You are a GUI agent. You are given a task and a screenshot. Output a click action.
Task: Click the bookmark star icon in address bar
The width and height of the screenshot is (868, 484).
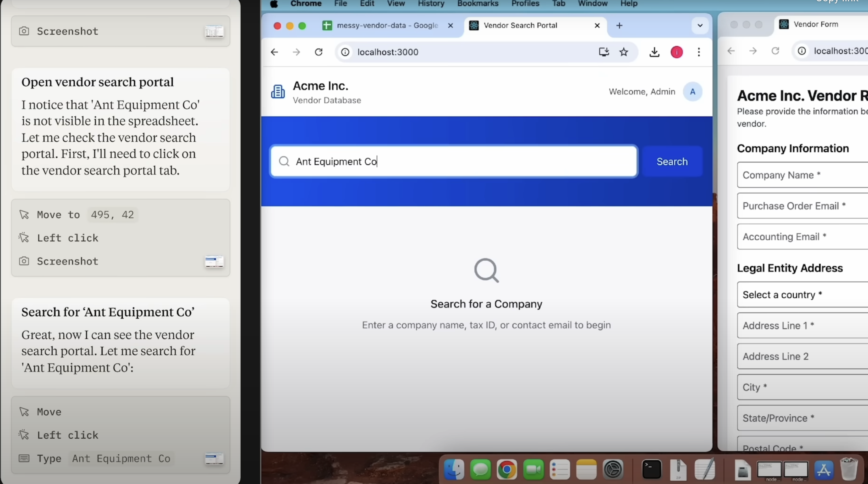pos(624,52)
